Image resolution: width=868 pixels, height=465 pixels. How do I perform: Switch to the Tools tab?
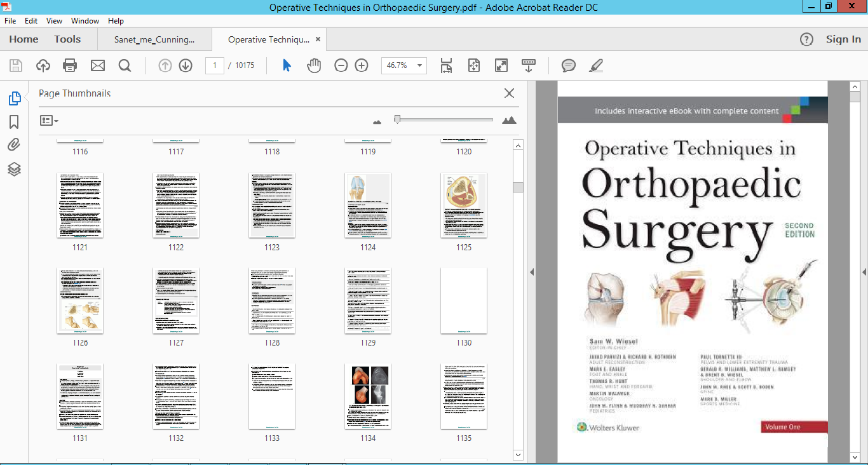(x=67, y=39)
